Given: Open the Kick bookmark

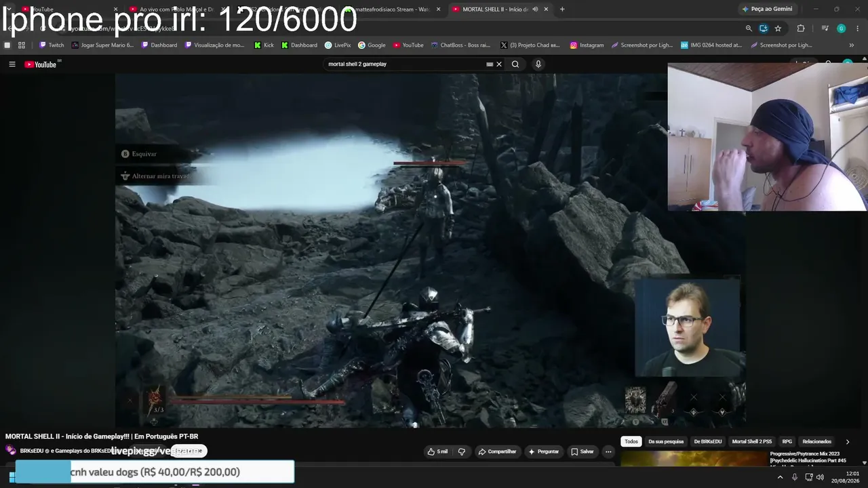Looking at the screenshot, I should coord(264,45).
